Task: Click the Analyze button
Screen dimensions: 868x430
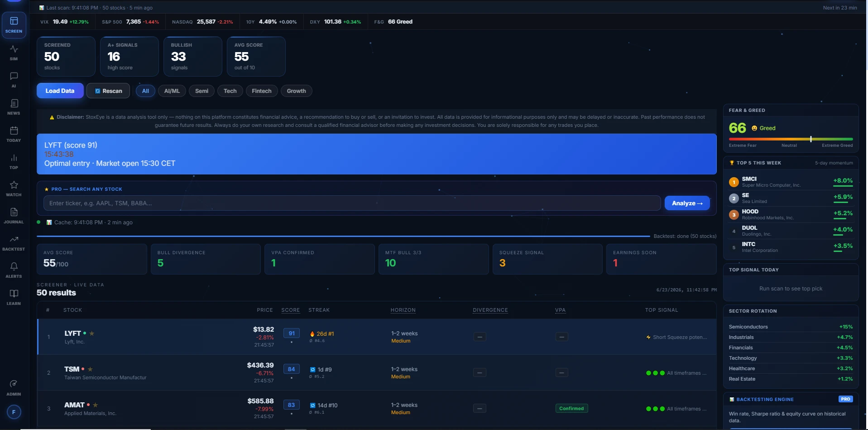Action: pyautogui.click(x=687, y=203)
